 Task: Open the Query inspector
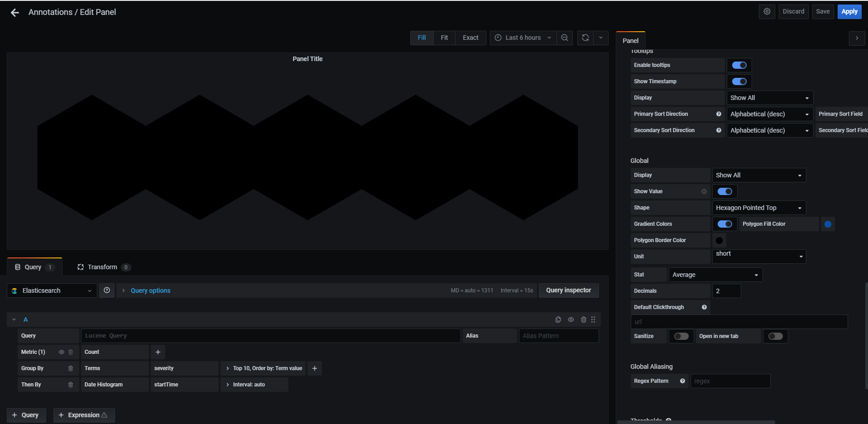pyautogui.click(x=569, y=290)
